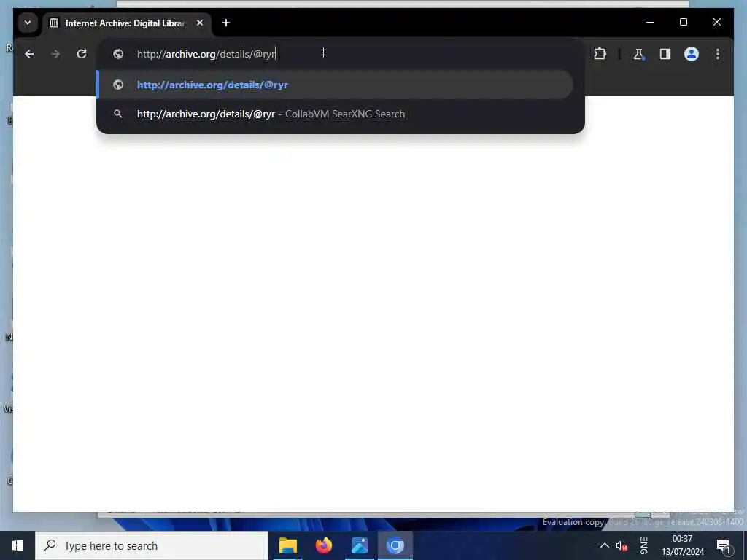The width and height of the screenshot is (747, 560).
Task: Click the muted volume tray icon
Action: [622, 546]
